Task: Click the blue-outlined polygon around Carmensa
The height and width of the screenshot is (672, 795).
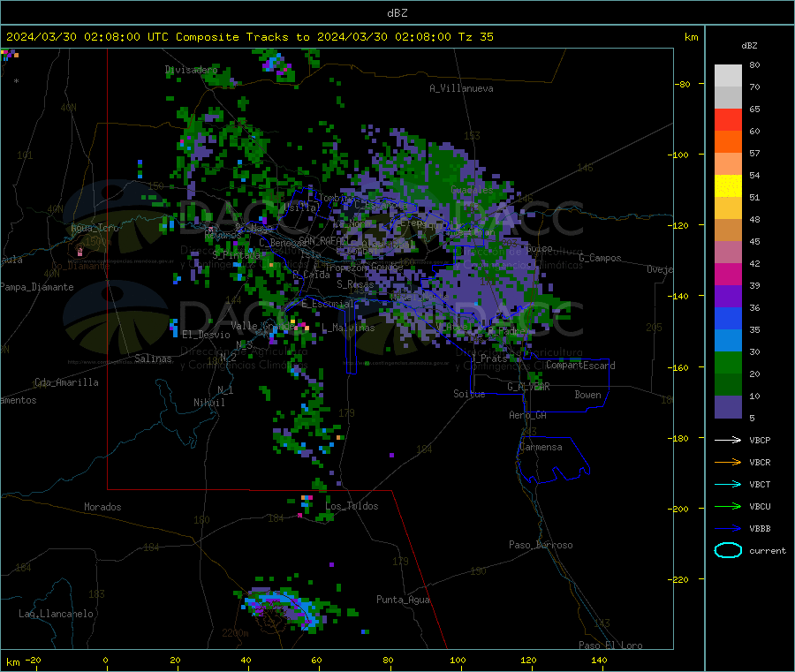Action: (553, 460)
